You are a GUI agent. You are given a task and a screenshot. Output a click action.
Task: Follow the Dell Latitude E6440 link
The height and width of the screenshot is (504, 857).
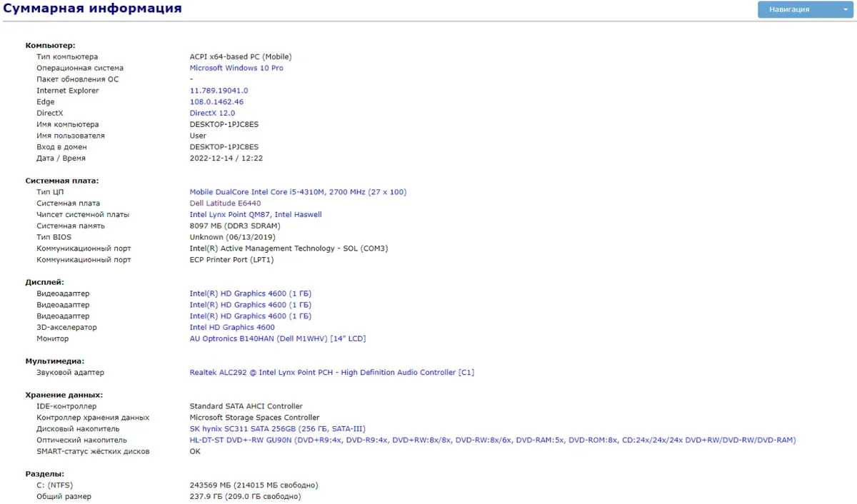tap(225, 203)
